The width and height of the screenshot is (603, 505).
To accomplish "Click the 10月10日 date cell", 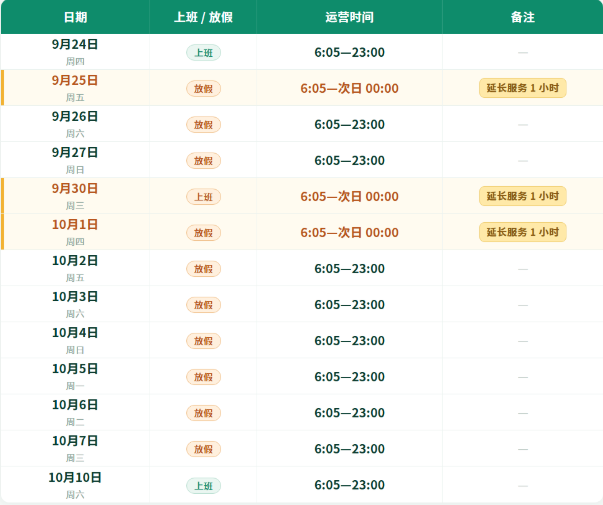I will pyautogui.click(x=75, y=485).
